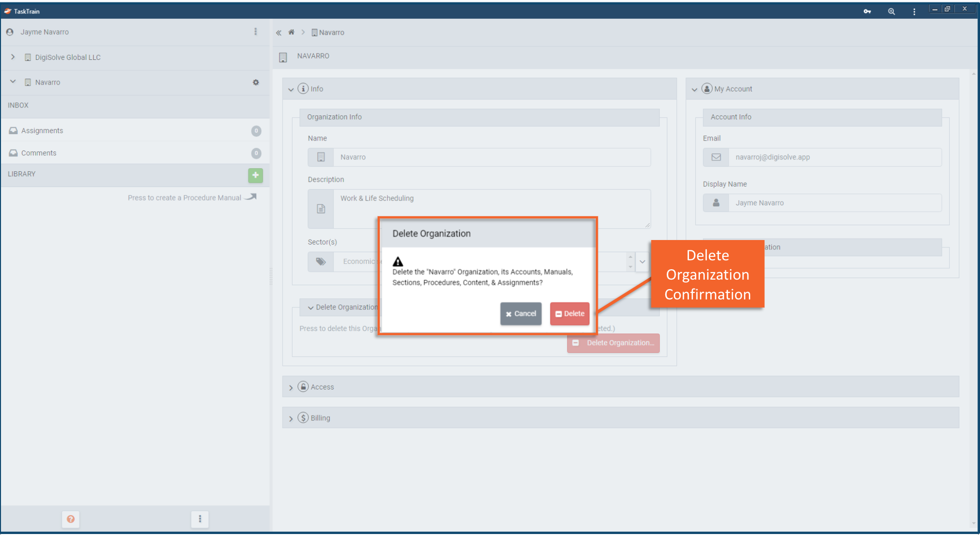This screenshot has width=980, height=535.
Task: Expand the Access section
Action: pos(291,387)
